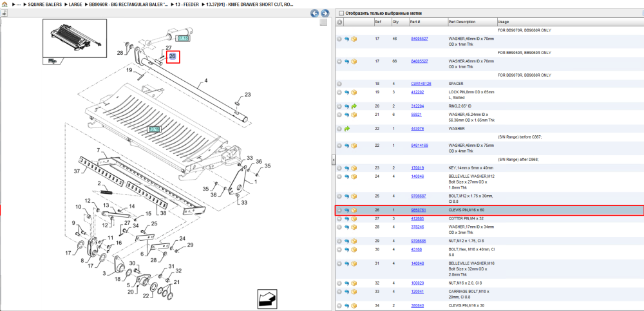Select 'RING,2.65" ID' description text
The height and width of the screenshot is (311, 644).
tap(461, 106)
